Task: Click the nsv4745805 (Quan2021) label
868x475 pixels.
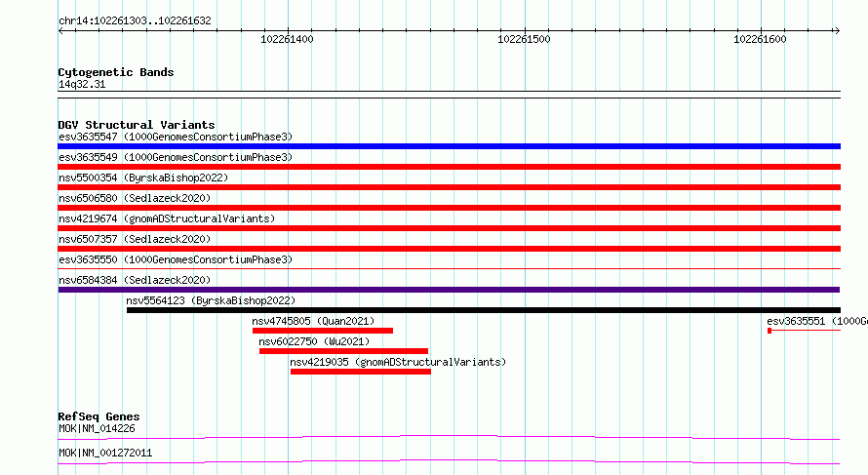Action: point(313,321)
